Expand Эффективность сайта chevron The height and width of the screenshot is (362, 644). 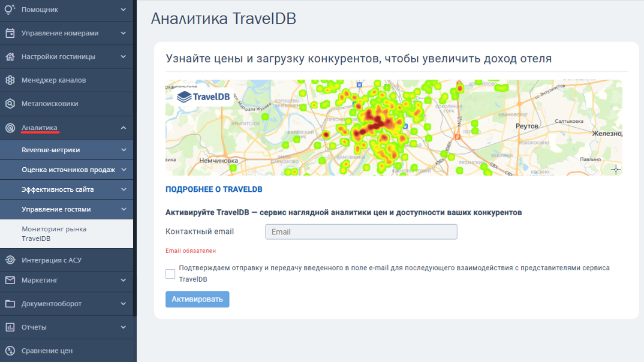click(x=124, y=189)
